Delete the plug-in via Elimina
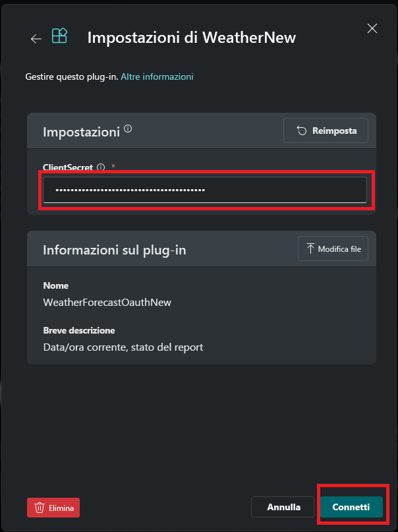The height and width of the screenshot is (532, 398). (x=53, y=508)
